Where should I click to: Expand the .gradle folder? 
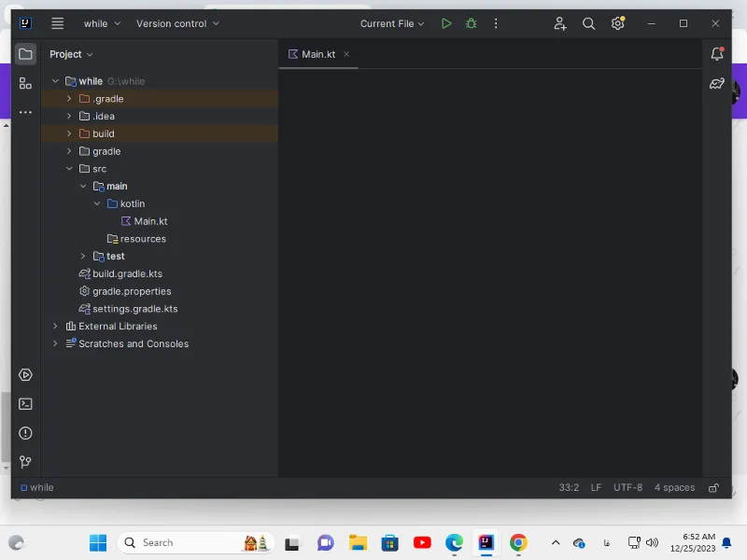click(69, 99)
